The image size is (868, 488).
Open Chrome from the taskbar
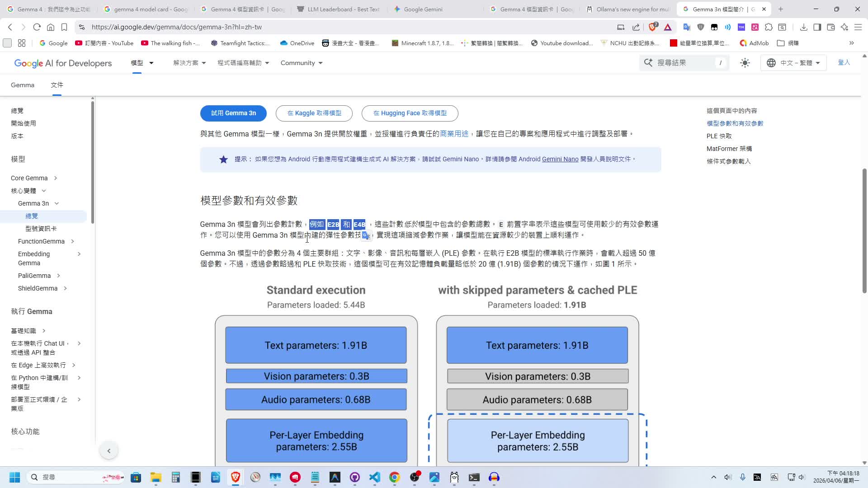(394, 477)
